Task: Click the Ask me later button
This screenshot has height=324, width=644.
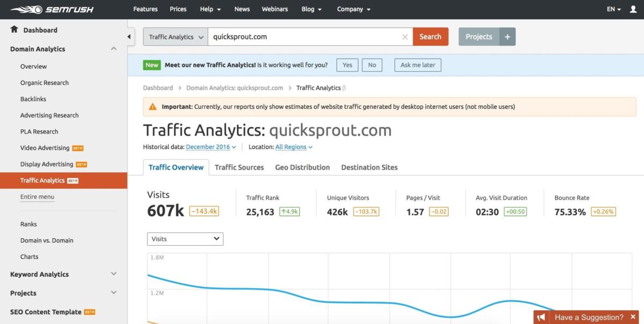Action: coord(418,65)
